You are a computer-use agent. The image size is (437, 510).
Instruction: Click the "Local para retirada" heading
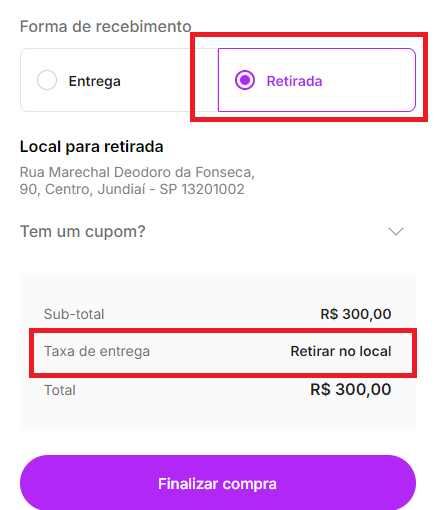click(x=92, y=147)
